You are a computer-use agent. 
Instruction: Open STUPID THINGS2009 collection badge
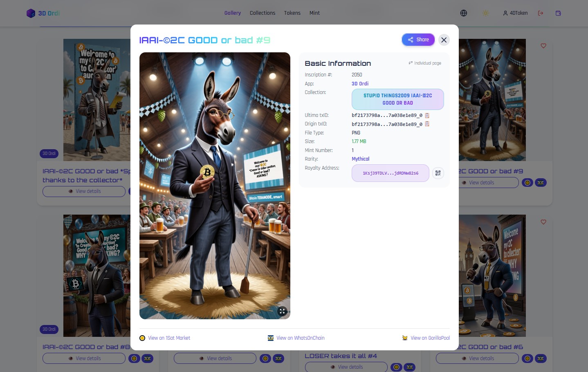tap(398, 99)
